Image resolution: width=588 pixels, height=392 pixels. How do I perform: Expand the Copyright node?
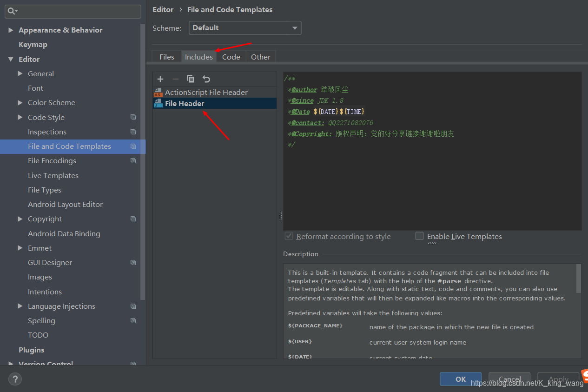coord(20,219)
